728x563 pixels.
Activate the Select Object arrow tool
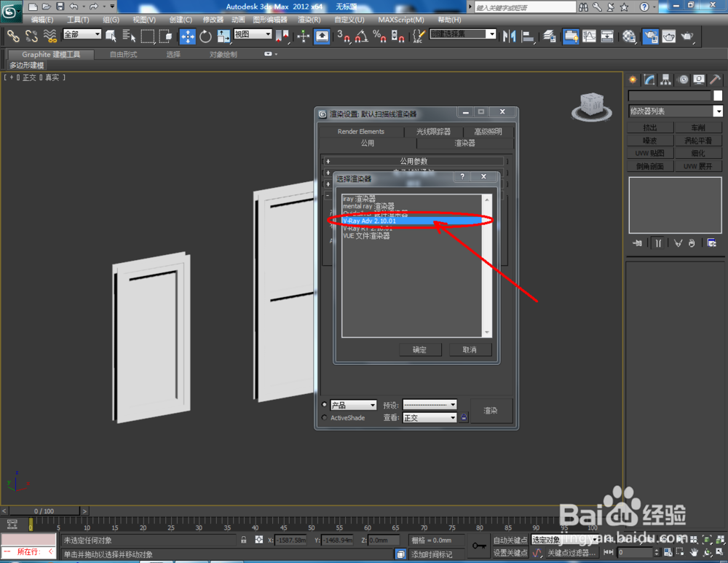coord(111,36)
